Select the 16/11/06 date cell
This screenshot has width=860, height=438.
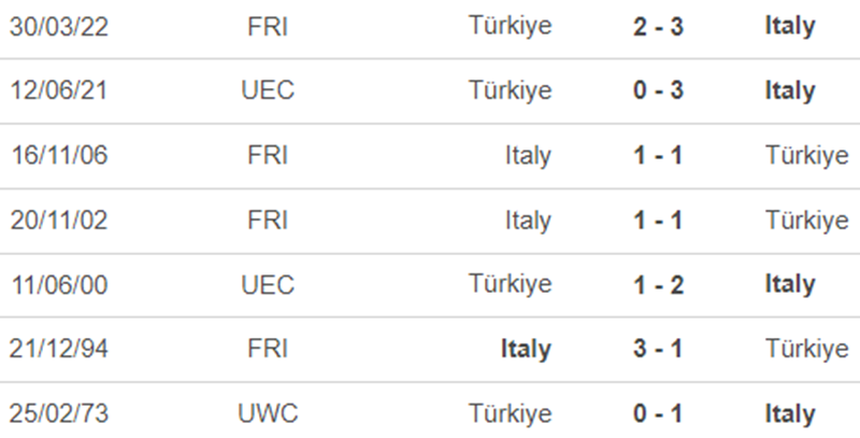(x=59, y=156)
